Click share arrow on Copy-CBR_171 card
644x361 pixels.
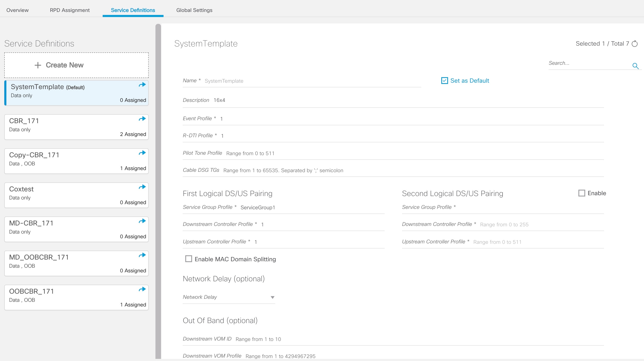[x=142, y=153]
